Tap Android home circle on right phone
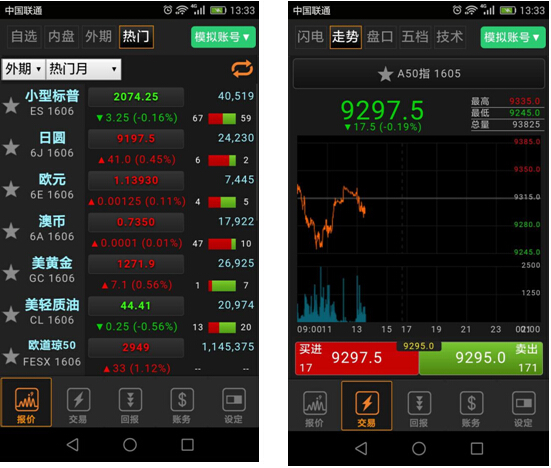The width and height of the screenshot is (551, 468). [x=419, y=448]
